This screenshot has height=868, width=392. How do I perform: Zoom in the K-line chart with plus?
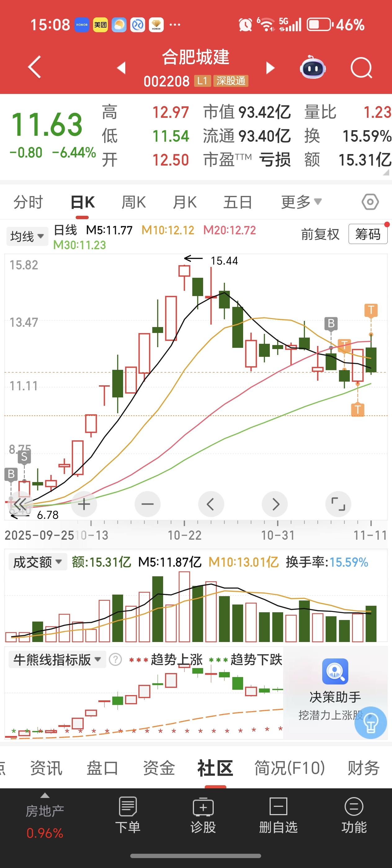click(84, 504)
